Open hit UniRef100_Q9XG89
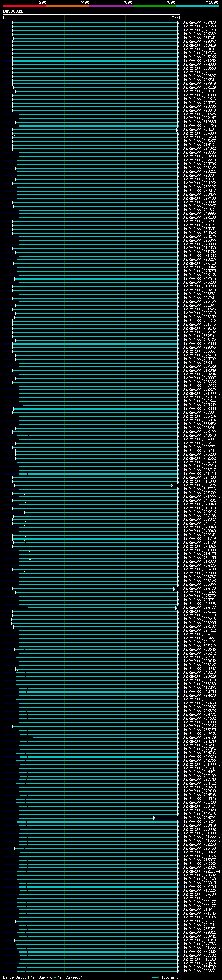This screenshot has height=980, width=222. tap(199, 34)
